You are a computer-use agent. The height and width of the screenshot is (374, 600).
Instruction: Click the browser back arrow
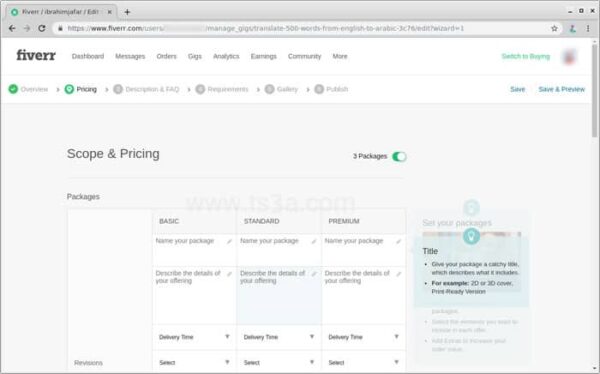(12, 28)
